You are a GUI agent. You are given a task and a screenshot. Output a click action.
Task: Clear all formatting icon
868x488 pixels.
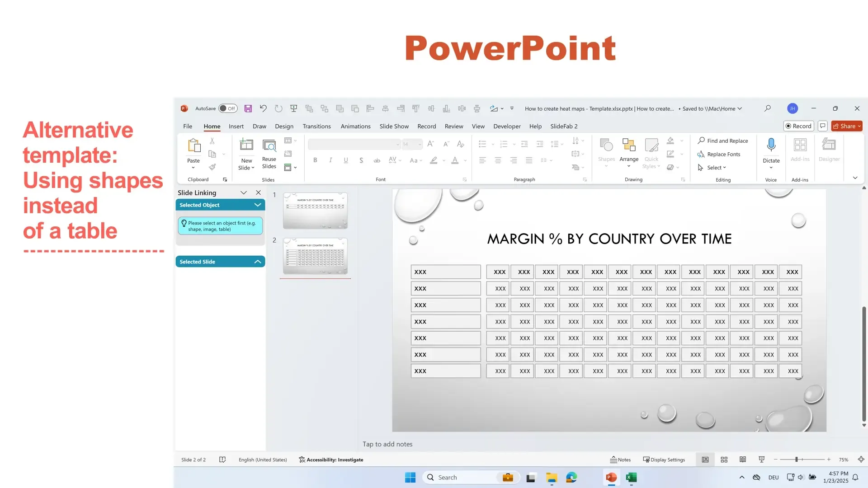(461, 144)
